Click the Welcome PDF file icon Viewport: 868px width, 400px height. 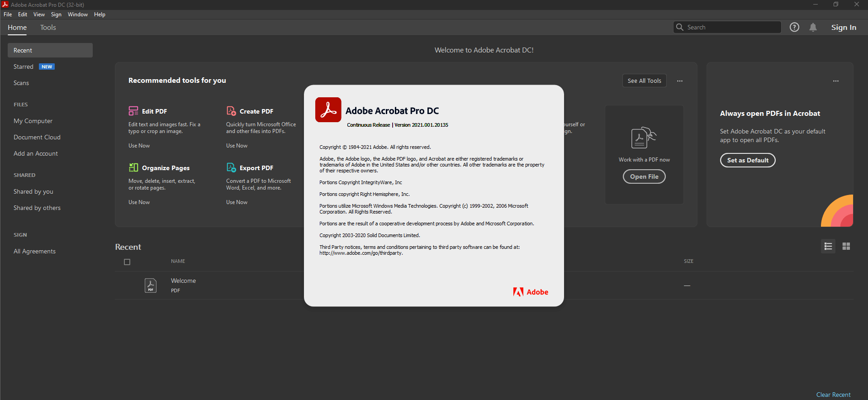[x=151, y=286]
